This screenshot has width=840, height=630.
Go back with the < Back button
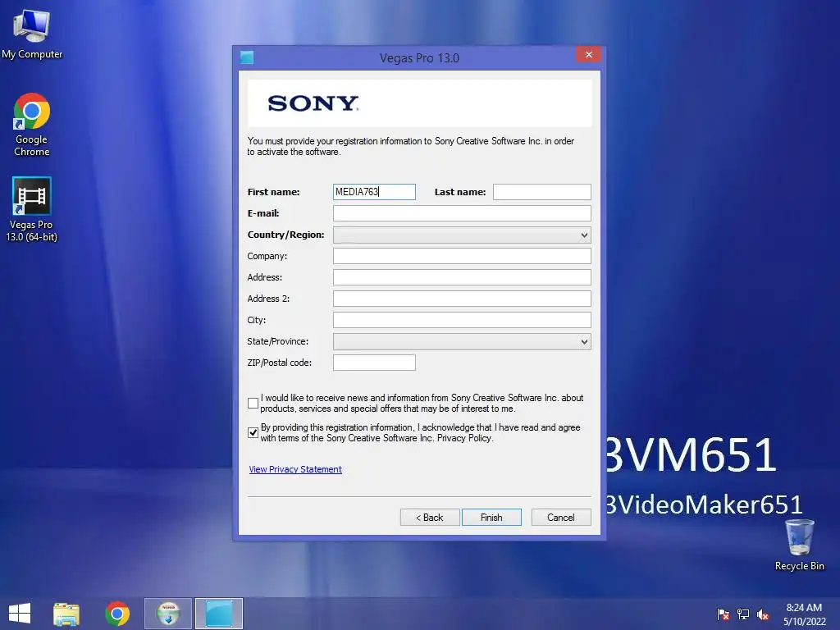click(430, 518)
